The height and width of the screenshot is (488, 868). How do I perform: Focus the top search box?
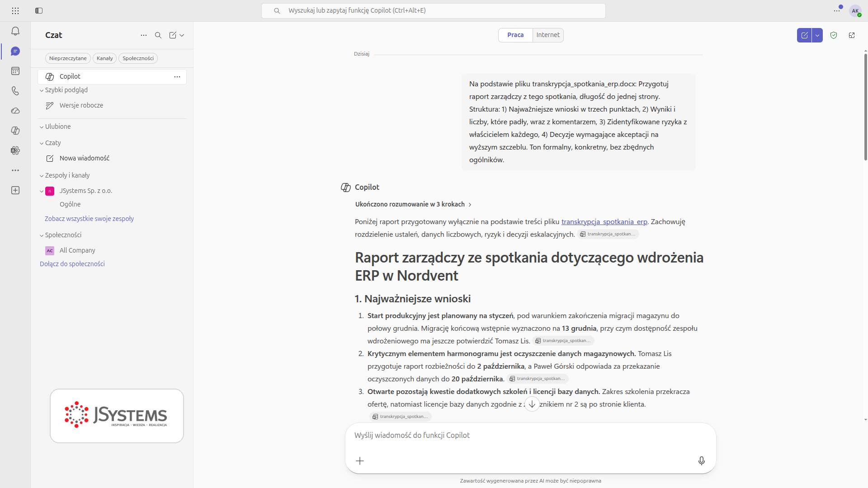pyautogui.click(x=433, y=10)
